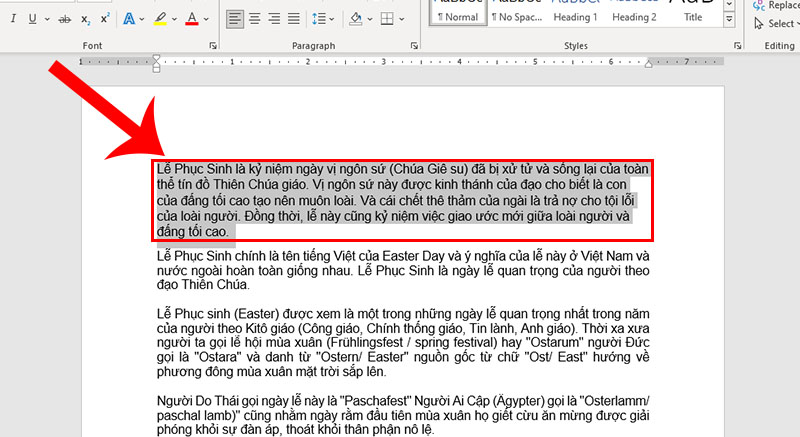Screen dimensions: 800x437
Task: Toggle superscript formatting
Action: [106, 19]
